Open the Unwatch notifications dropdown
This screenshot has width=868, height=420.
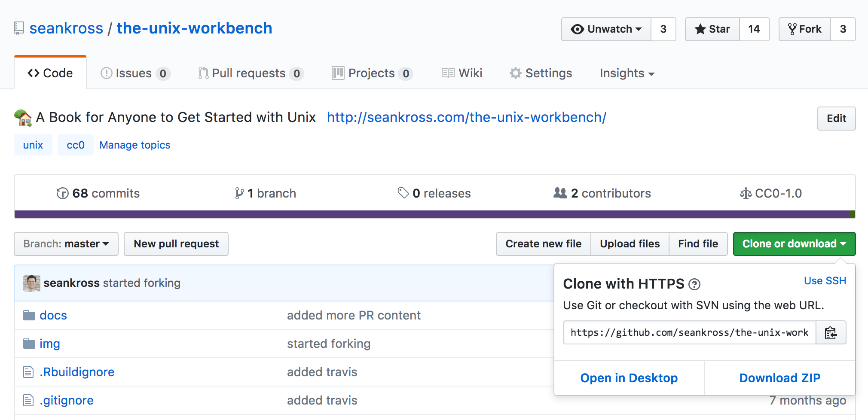pos(606,29)
